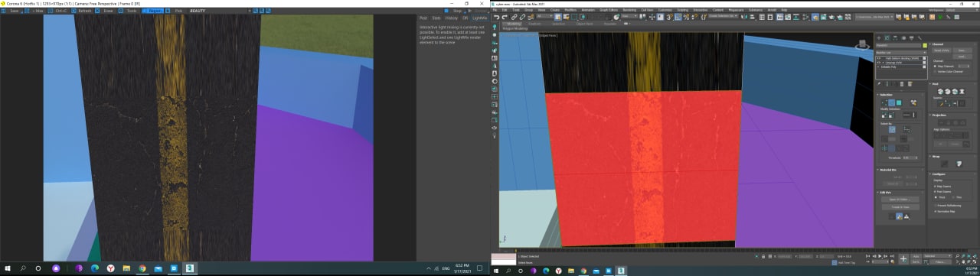Activate the Select and Link tool

click(514, 17)
